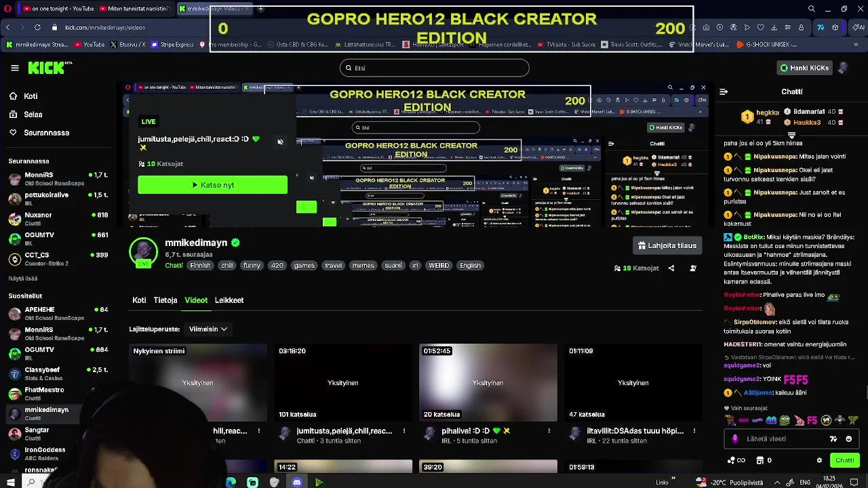Image resolution: width=868 pixels, height=488 pixels.
Task: Open Nuxanor channel in sidebar
Action: point(58,219)
